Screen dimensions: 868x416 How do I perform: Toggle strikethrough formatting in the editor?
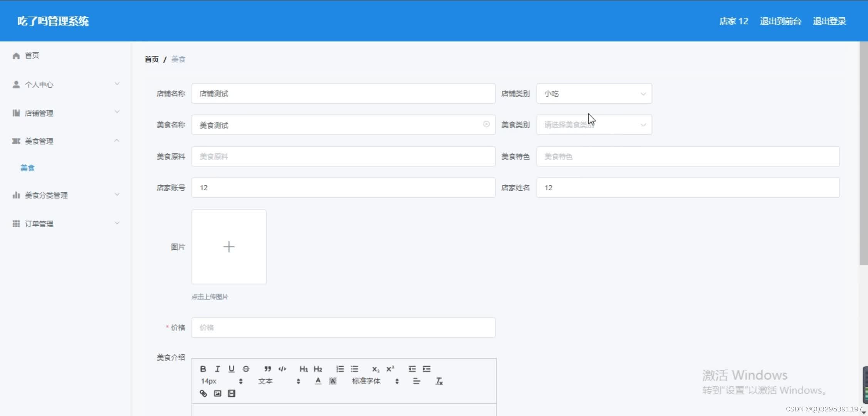coord(246,369)
